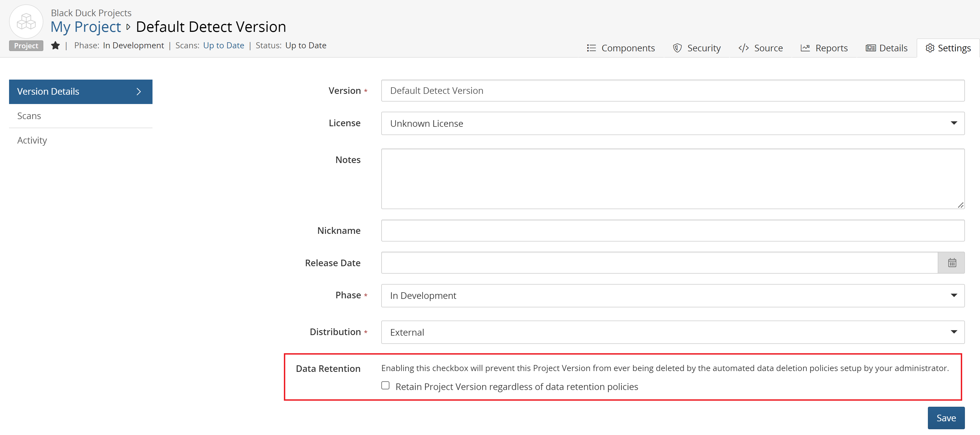Screen dimensions: 980x435
Task: Select Activity in the sidebar
Action: click(32, 141)
